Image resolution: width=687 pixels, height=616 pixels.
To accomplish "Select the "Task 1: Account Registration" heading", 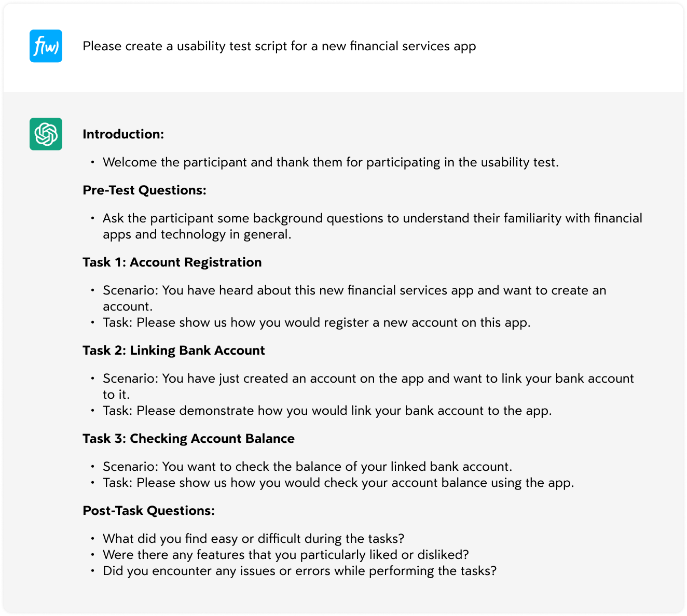I will pyautogui.click(x=172, y=262).
